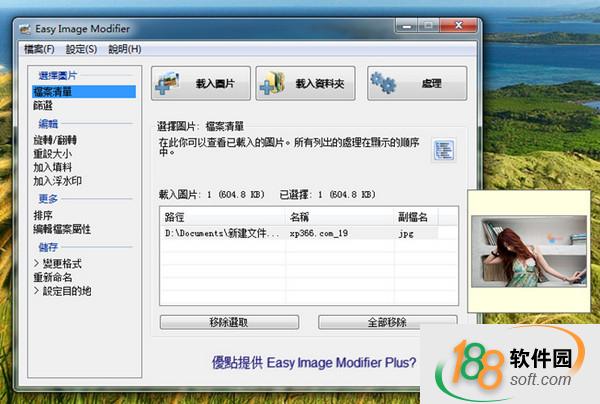Expand the 設定目的地 sidebar item
600x404 pixels.
point(62,291)
